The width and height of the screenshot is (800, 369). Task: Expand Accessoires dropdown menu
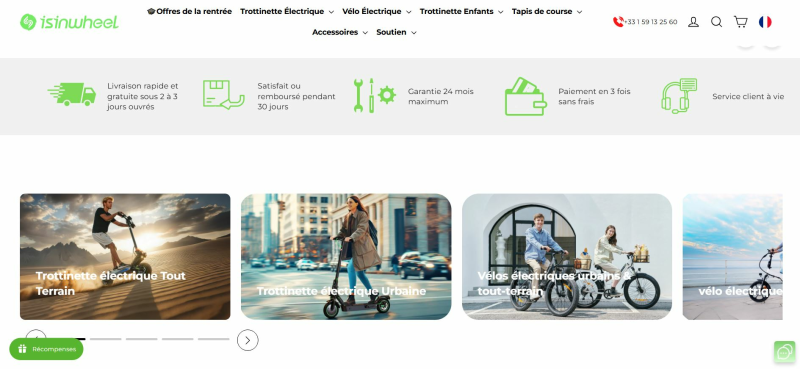pos(340,32)
